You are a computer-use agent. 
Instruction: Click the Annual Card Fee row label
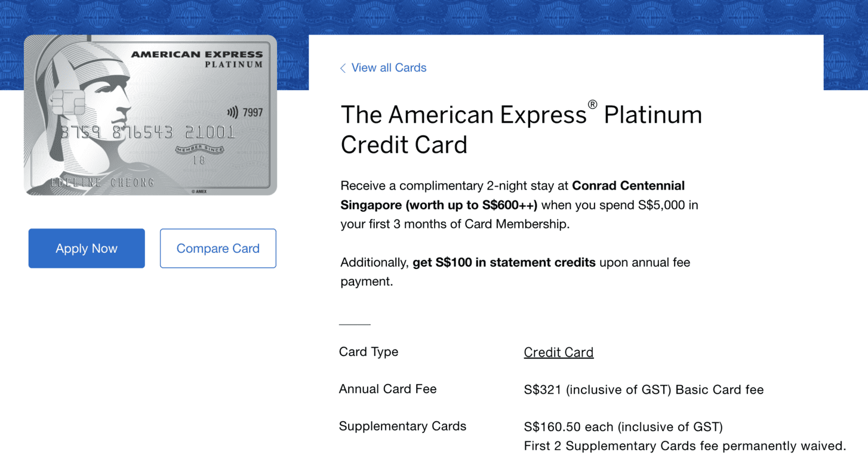[387, 389]
